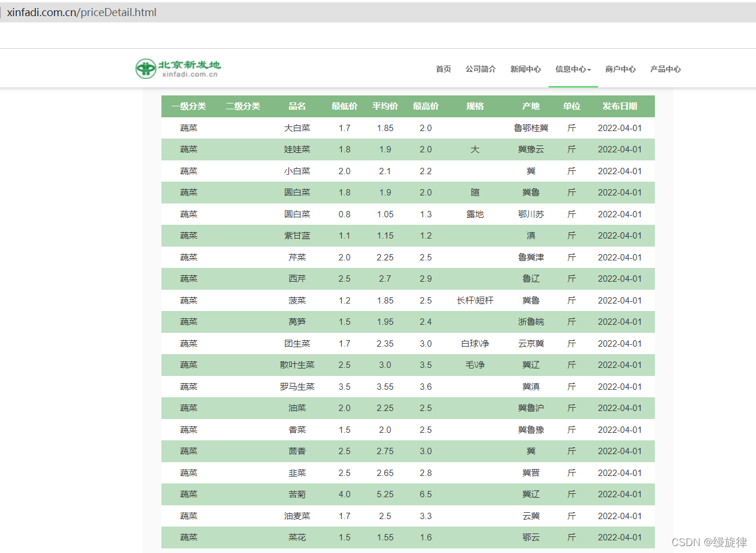Select the 娃娃菜 product name cell
The height and width of the screenshot is (553, 756).
[x=297, y=149]
